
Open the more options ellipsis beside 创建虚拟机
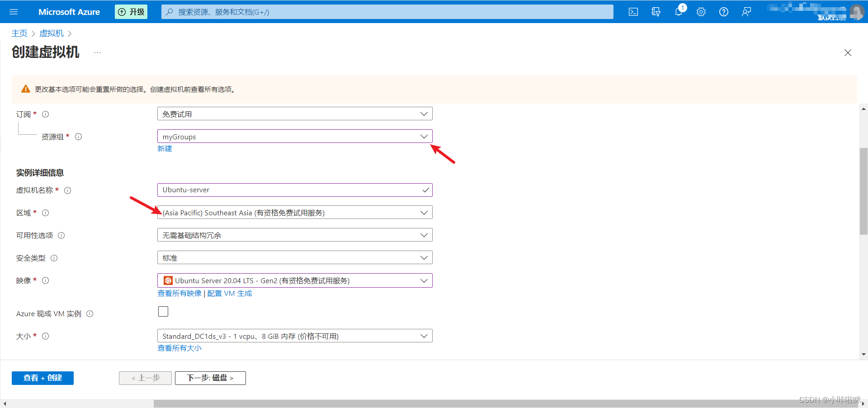click(x=98, y=52)
